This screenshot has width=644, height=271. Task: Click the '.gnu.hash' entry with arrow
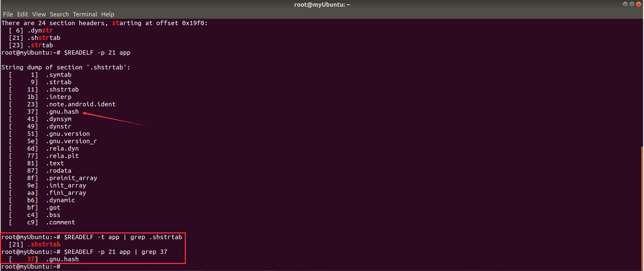tap(62, 112)
